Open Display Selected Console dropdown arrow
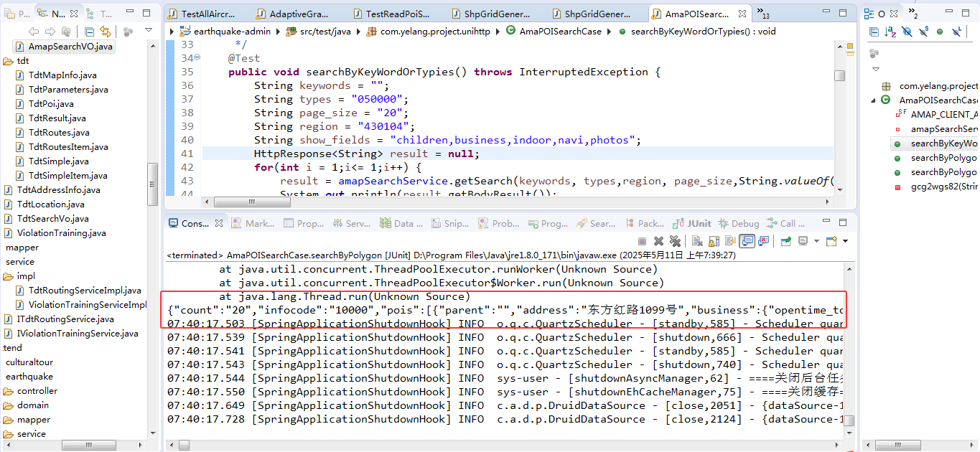980x452 pixels. [x=816, y=242]
